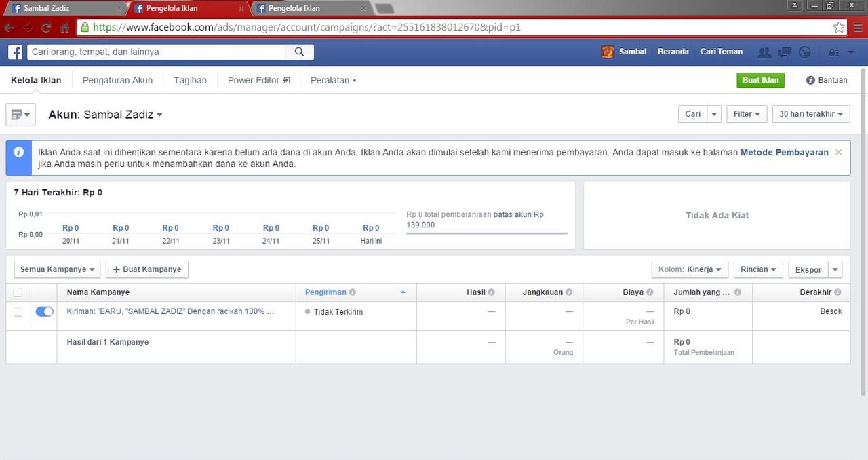
Task: Open the Filter dropdown
Action: click(747, 114)
